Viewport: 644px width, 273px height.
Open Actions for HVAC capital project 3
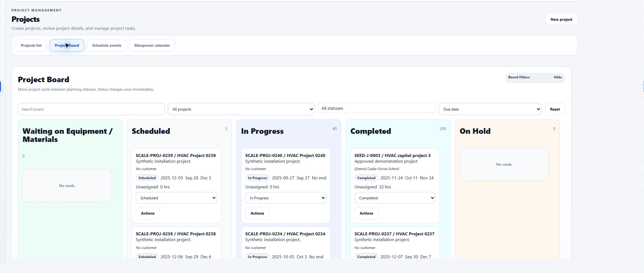pyautogui.click(x=366, y=213)
